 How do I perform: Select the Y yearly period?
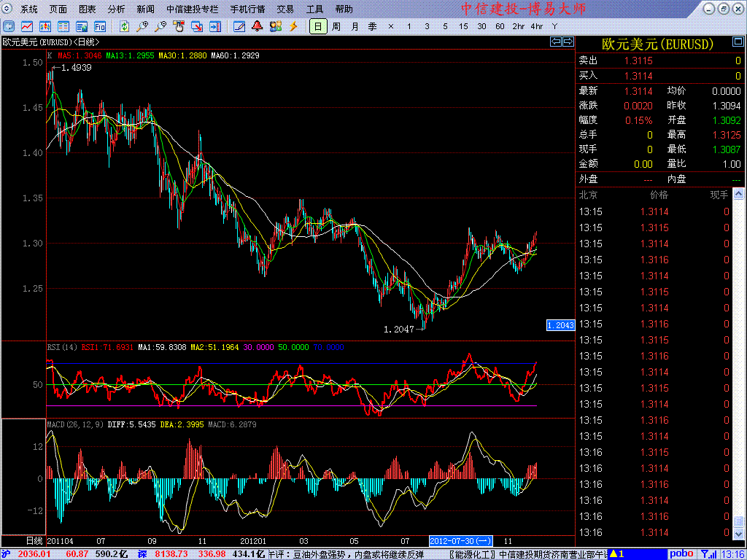[554, 26]
